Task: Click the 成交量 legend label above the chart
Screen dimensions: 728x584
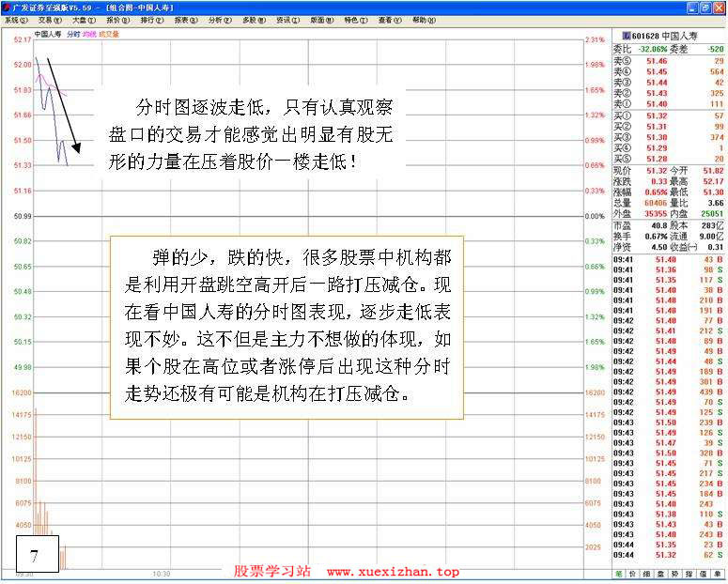Action: pos(109,35)
